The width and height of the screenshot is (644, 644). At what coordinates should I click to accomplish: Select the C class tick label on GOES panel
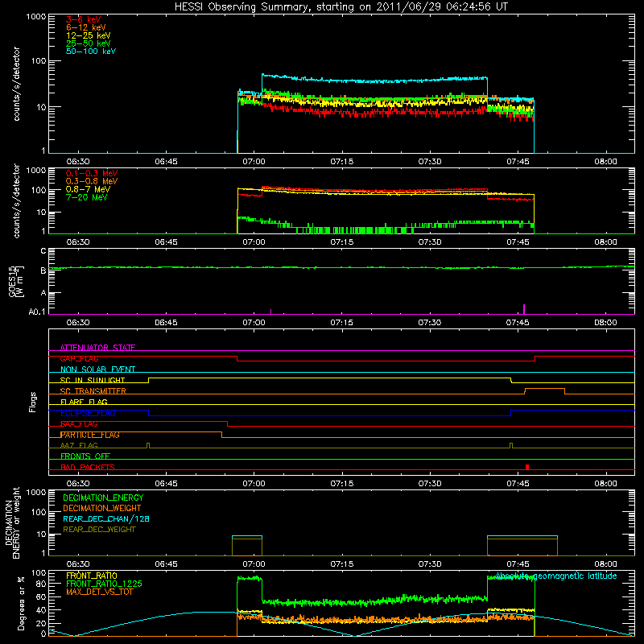43,251
